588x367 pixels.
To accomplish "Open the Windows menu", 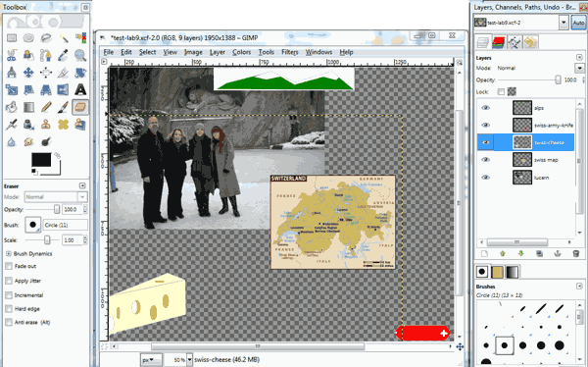I will point(318,52).
